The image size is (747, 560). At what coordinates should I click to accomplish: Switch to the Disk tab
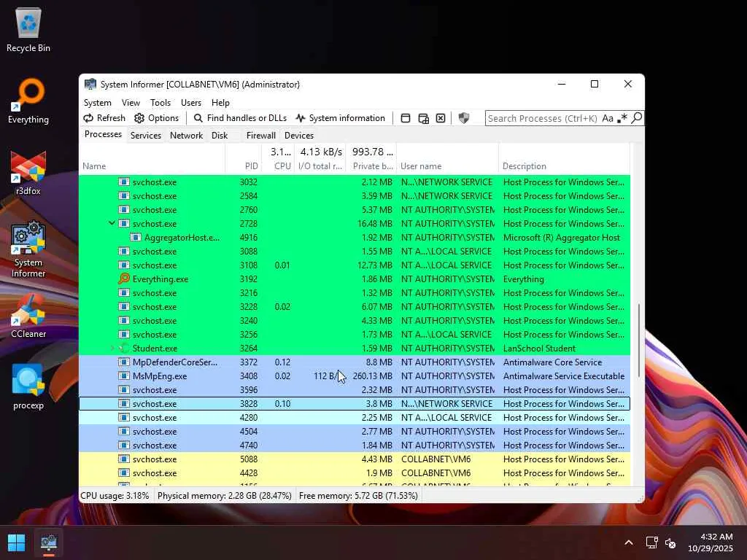pos(220,136)
